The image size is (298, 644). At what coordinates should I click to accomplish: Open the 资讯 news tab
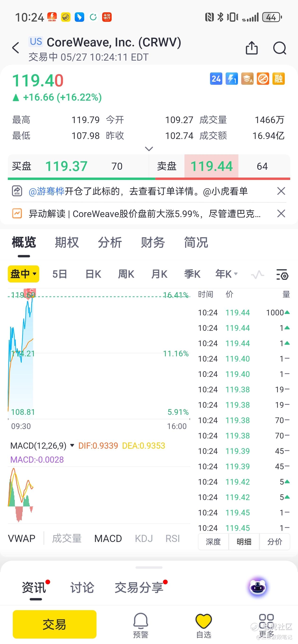tap(34, 587)
